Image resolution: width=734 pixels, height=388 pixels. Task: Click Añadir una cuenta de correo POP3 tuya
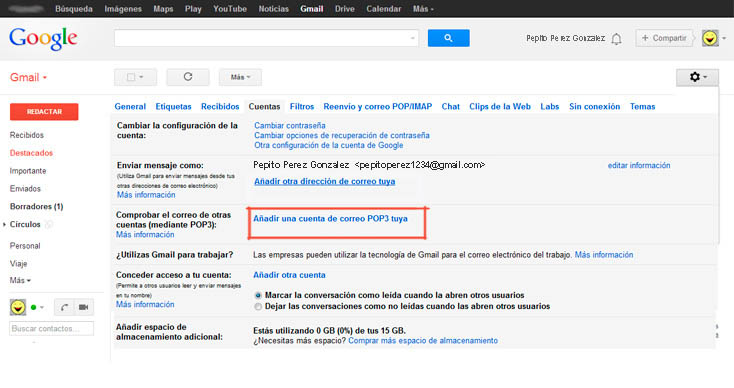pyautogui.click(x=330, y=219)
